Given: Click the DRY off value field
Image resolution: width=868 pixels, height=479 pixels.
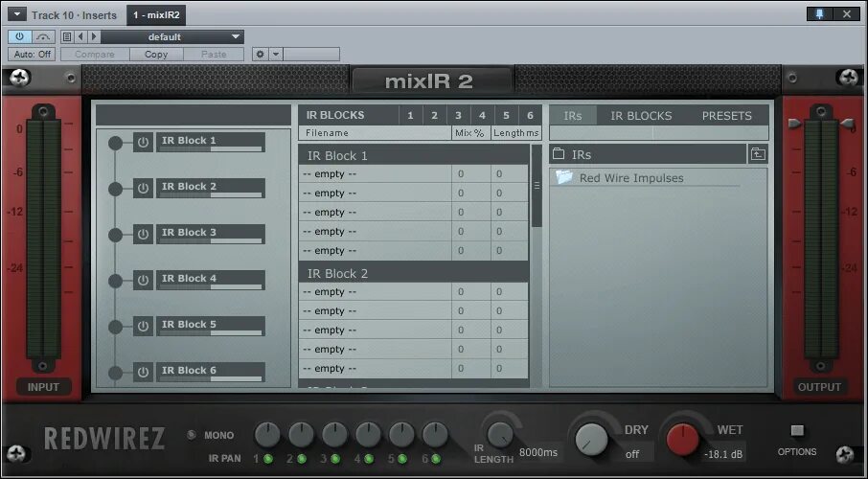Looking at the screenshot, I should pyautogui.click(x=632, y=454).
